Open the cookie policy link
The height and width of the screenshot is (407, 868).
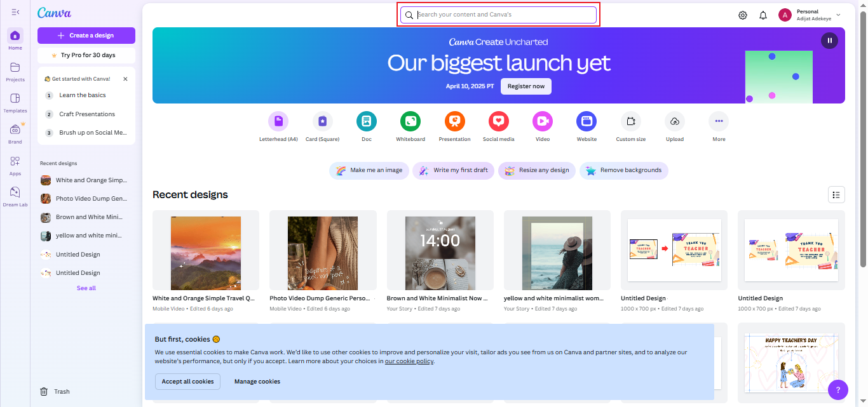coord(409,361)
